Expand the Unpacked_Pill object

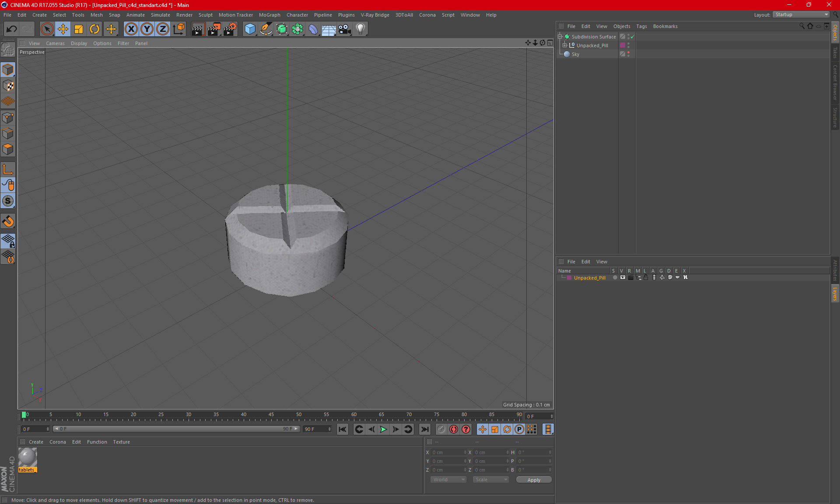(x=565, y=45)
